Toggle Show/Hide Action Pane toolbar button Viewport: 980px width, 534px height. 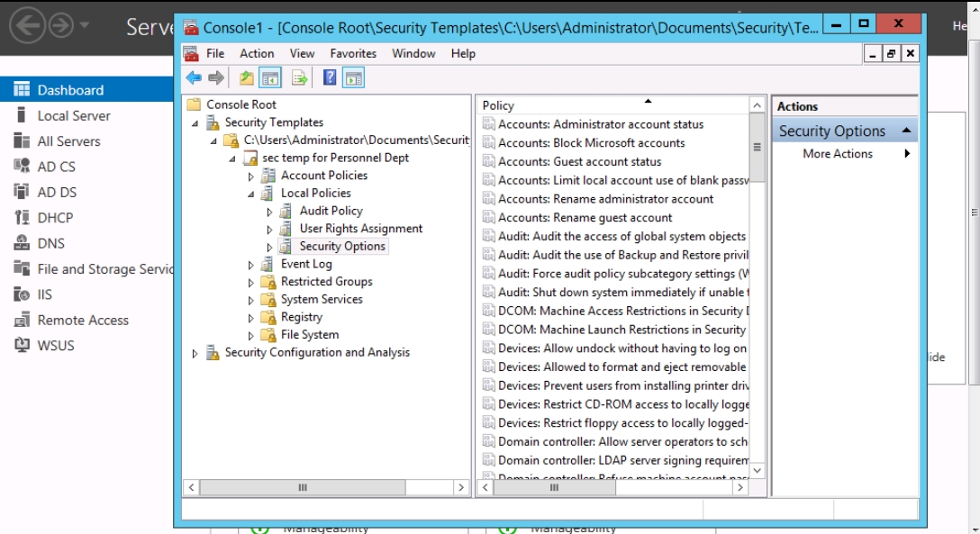(353, 78)
